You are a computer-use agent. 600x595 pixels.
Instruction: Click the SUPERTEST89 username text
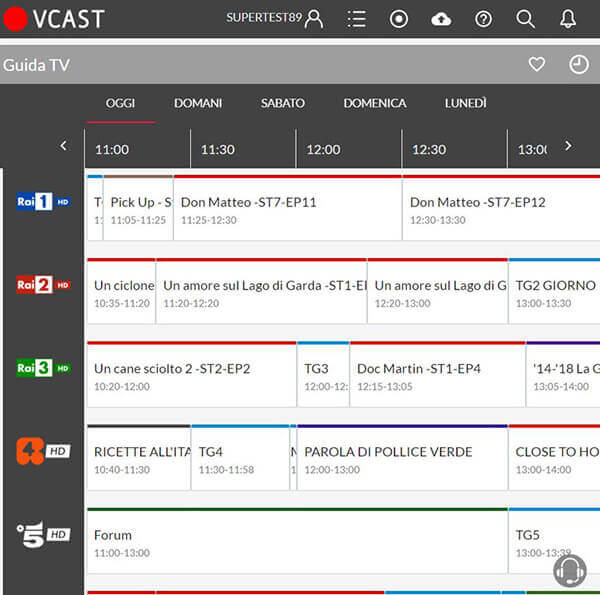[x=264, y=18]
